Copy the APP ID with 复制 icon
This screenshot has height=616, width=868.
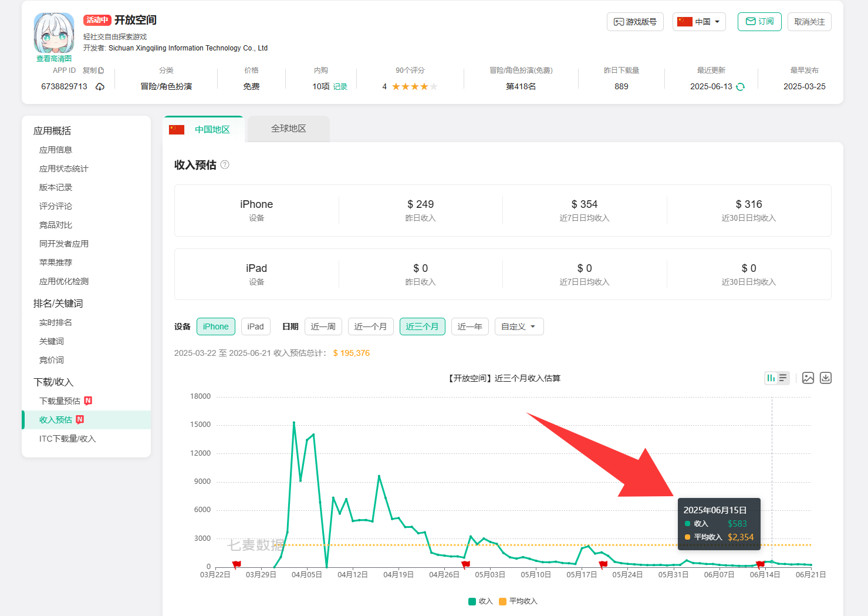coord(93,70)
